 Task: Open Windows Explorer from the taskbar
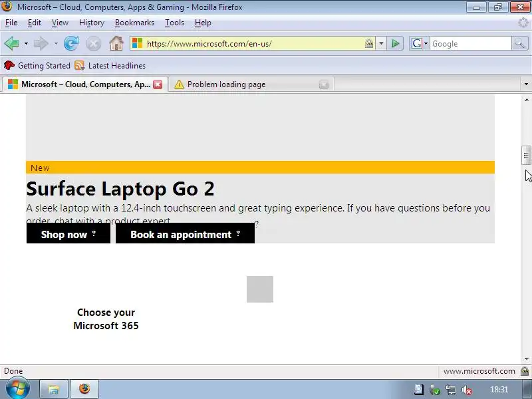point(54,389)
